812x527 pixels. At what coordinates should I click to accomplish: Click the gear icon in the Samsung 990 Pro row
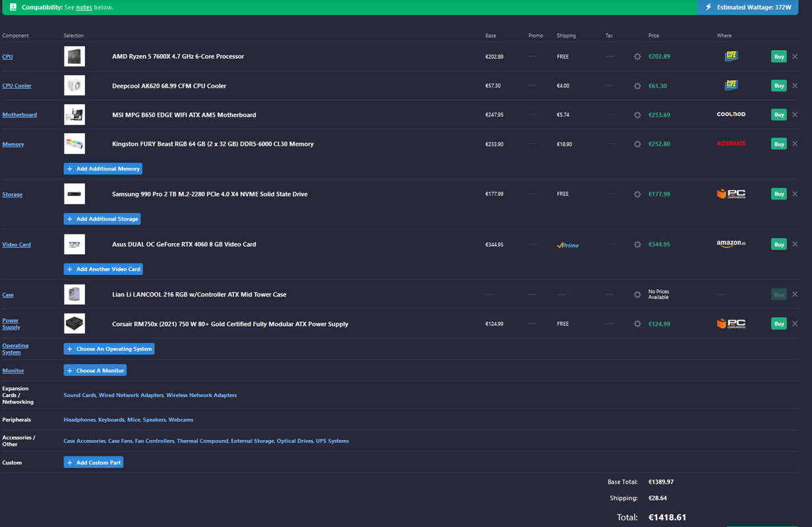[x=637, y=194]
